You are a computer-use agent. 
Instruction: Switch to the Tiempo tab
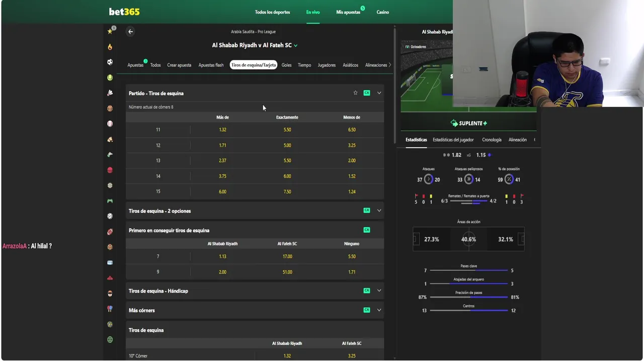coord(304,65)
